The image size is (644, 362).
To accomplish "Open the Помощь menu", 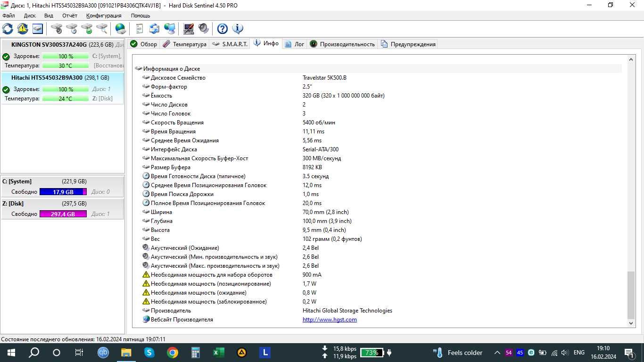I will [x=140, y=16].
